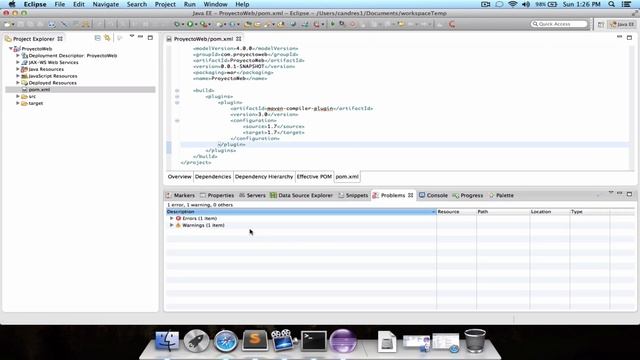Click the Open Perspective icon
This screenshot has width=640, height=360.
pos(601,24)
